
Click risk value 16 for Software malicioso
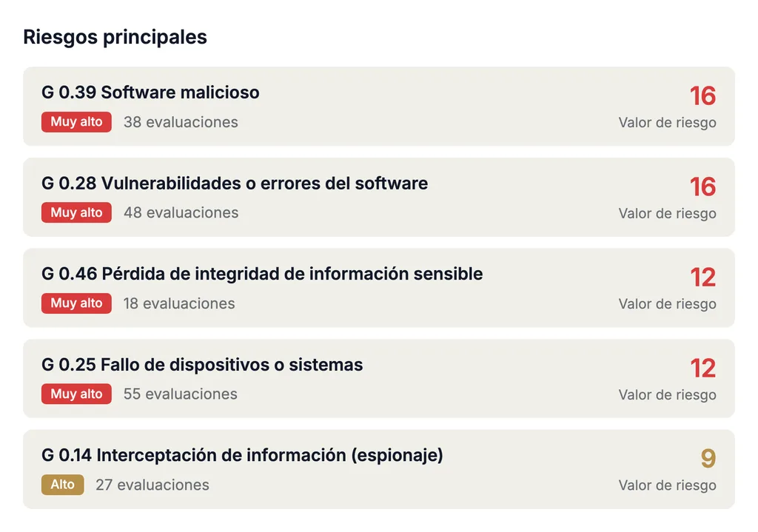point(703,95)
